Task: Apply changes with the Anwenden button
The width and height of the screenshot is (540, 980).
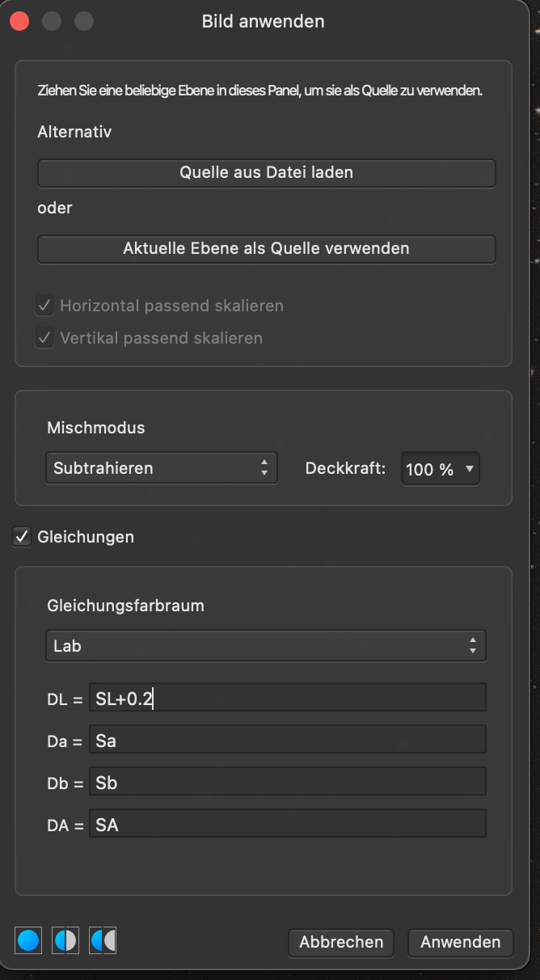Action: pyautogui.click(x=460, y=942)
